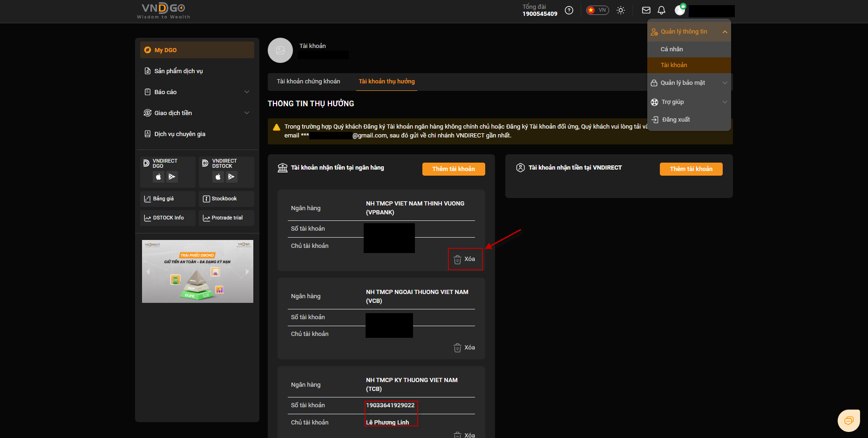Click the account profile picture placeholder
The width and height of the screenshot is (868, 438).
point(280,50)
